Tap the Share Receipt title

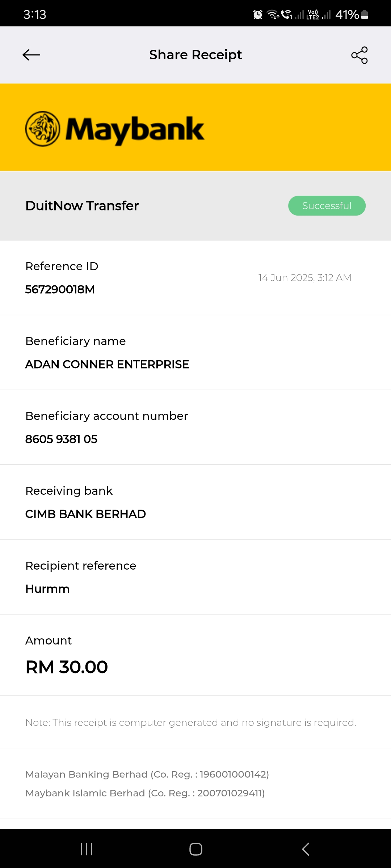195,55
